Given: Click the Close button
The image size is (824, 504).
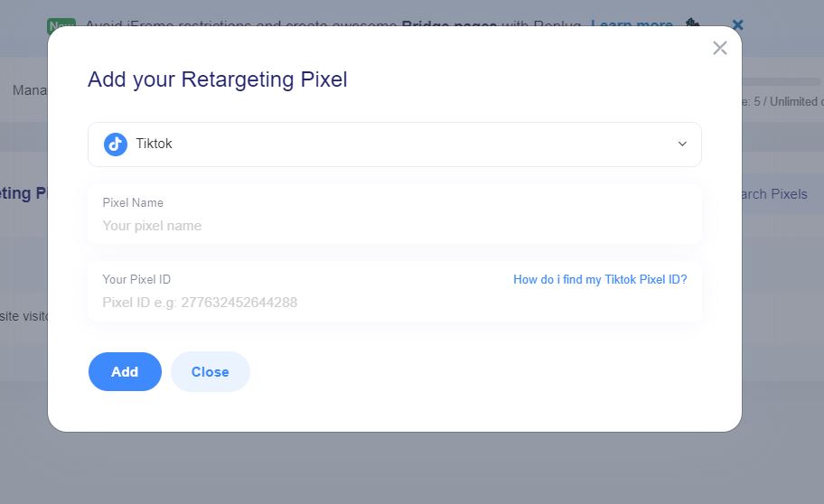Looking at the screenshot, I should pos(211,371).
